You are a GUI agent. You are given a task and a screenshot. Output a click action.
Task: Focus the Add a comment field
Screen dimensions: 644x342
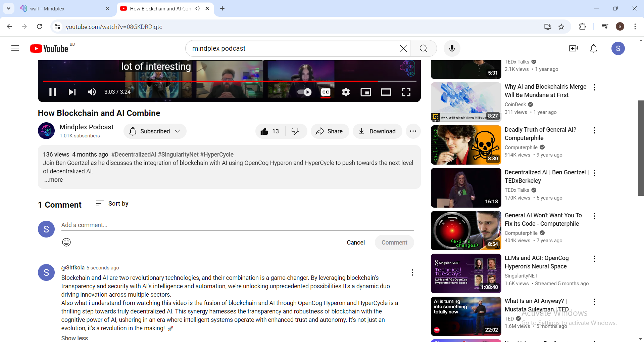pos(238,225)
